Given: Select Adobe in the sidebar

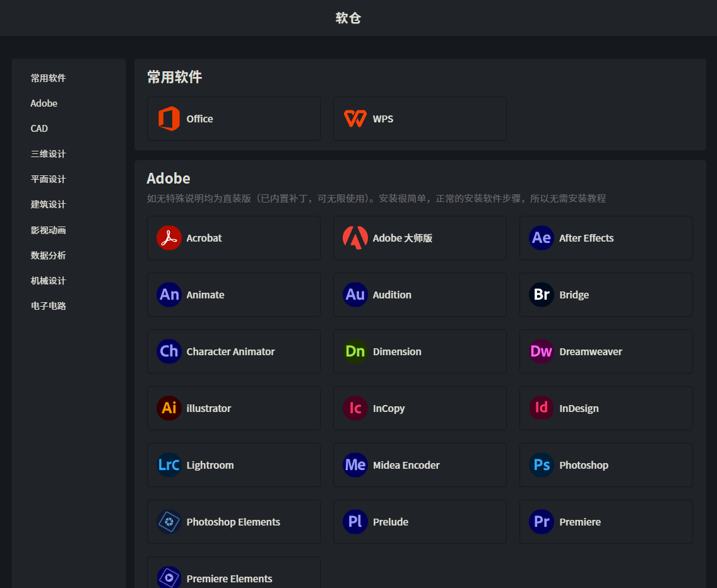Looking at the screenshot, I should coord(44,103).
